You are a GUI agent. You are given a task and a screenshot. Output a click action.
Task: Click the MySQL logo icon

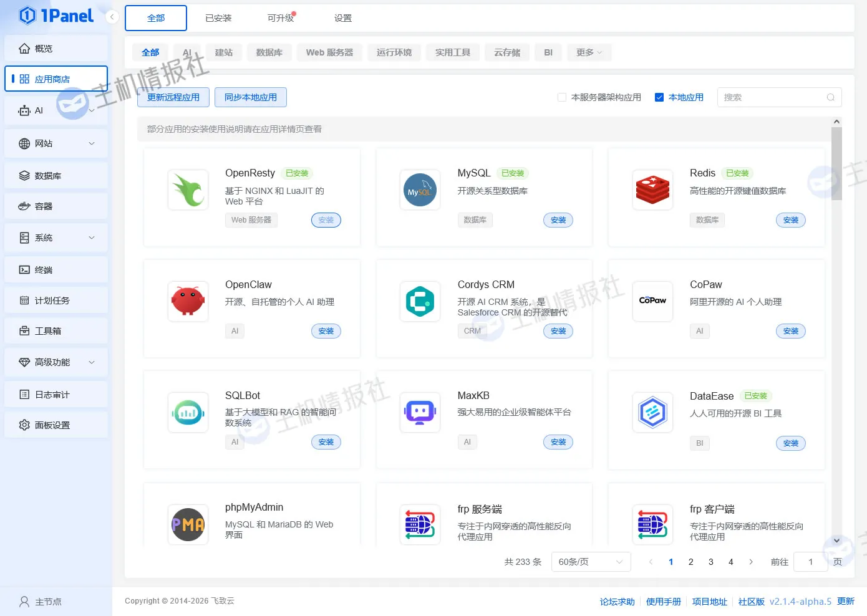point(420,190)
